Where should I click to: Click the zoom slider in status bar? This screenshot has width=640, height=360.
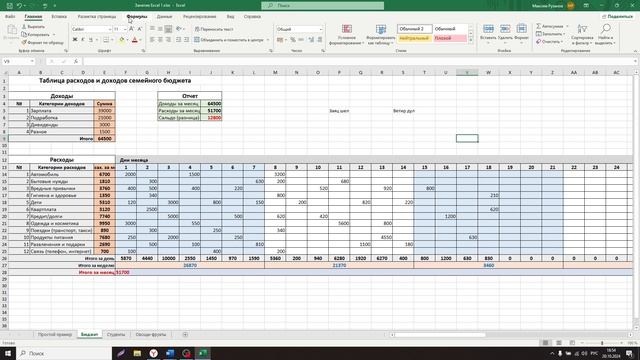pyautogui.click(x=602, y=343)
